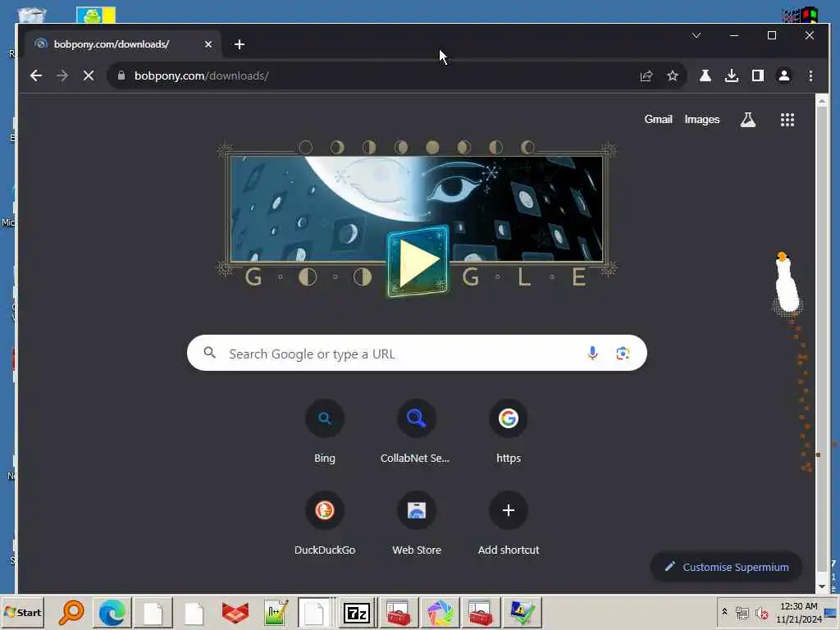
Task: Open the warning checkmark taskbar app
Action: tap(522, 612)
